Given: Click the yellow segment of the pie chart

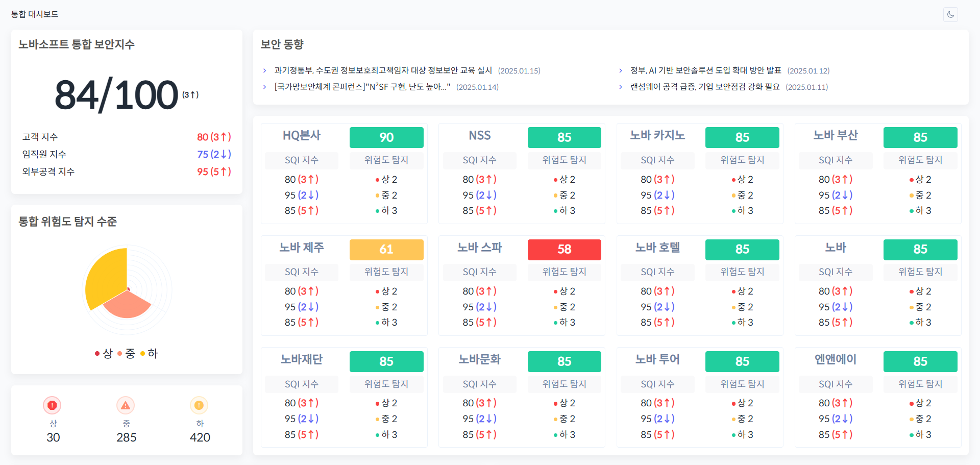Looking at the screenshot, I should coord(105,278).
